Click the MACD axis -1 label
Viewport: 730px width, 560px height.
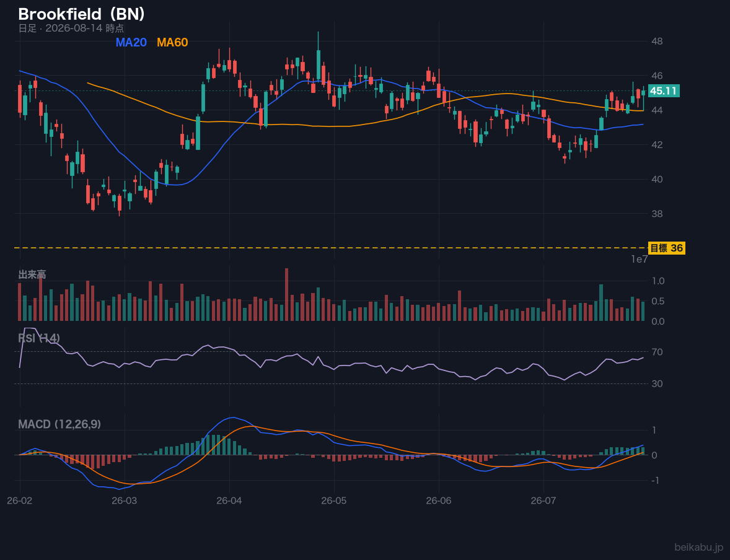[655, 481]
